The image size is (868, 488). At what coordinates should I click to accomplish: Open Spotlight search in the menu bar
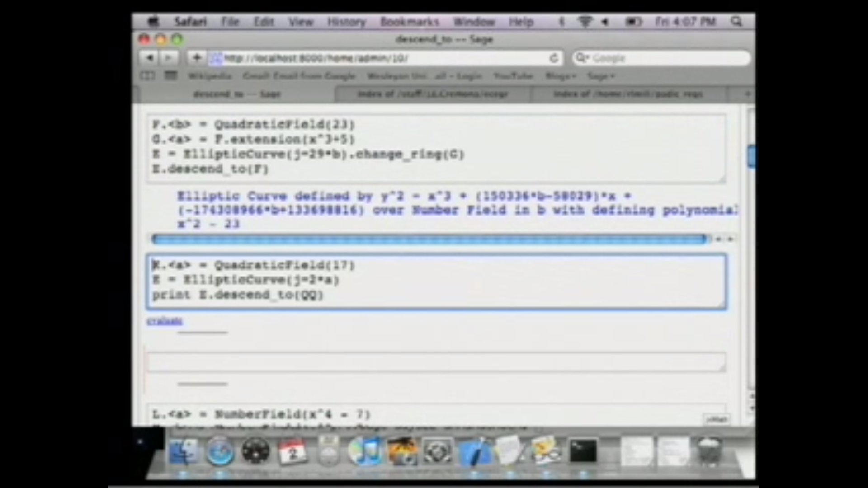pyautogui.click(x=737, y=21)
